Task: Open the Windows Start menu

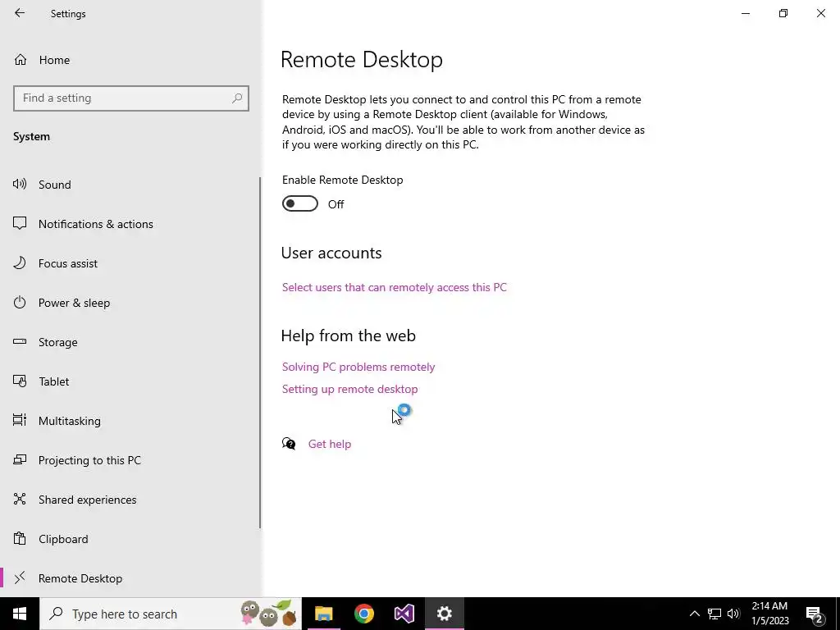Action: 20,614
